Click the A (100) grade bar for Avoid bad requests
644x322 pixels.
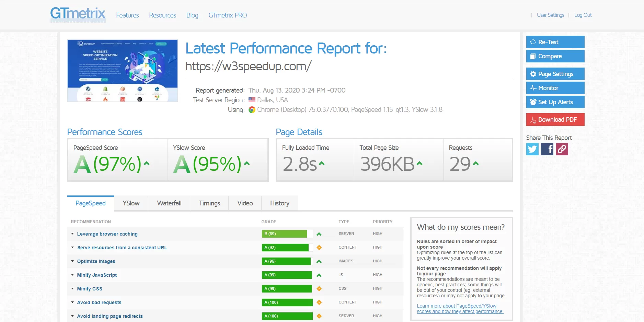point(287,302)
